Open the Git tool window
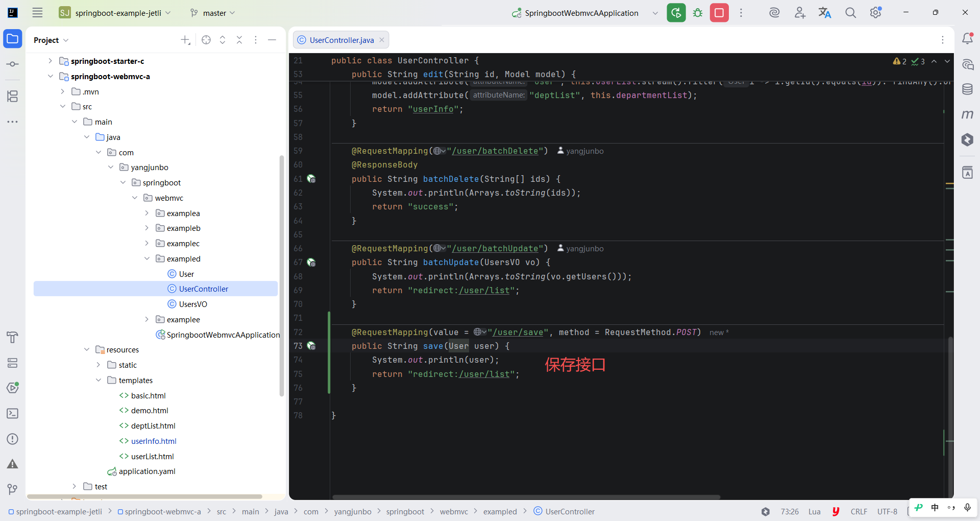The width and height of the screenshot is (980, 521). click(12, 490)
